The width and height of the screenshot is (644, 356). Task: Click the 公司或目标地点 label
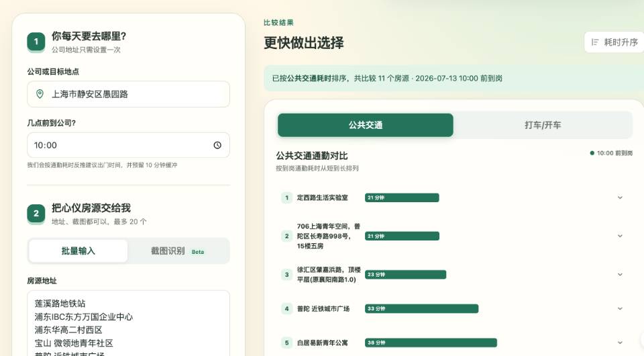click(x=53, y=71)
